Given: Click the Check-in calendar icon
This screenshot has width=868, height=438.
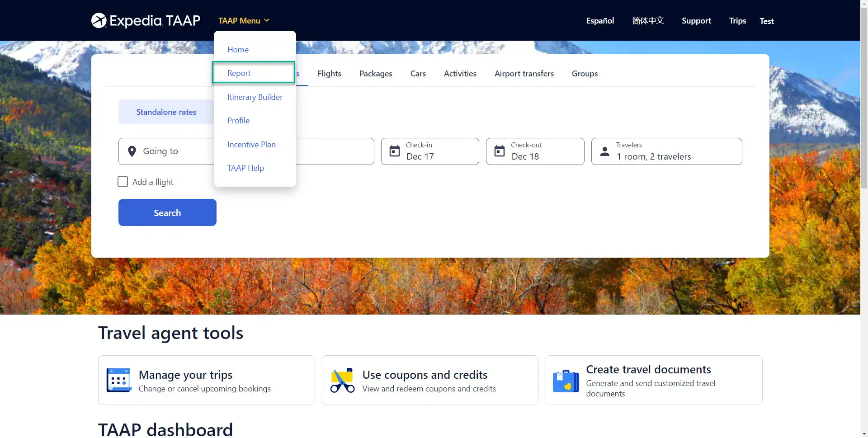Looking at the screenshot, I should click(x=395, y=151).
